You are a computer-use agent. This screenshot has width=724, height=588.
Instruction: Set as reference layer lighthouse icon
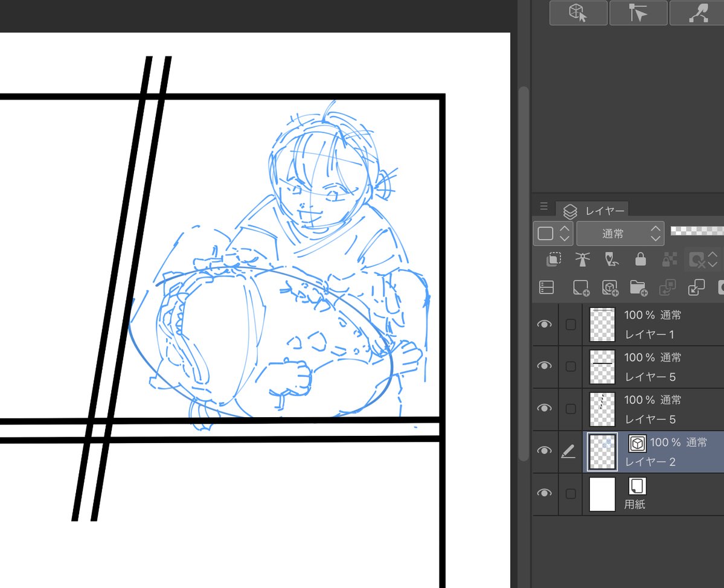[582, 260]
